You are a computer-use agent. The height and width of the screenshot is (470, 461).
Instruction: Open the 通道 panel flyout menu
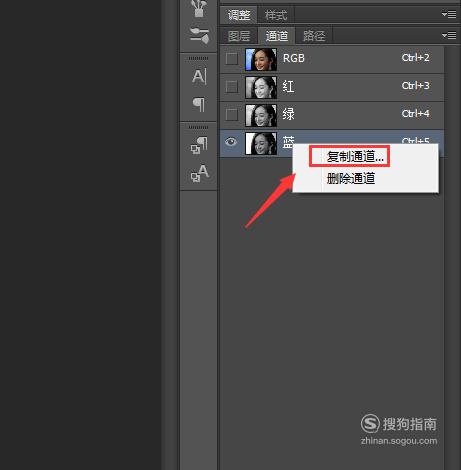point(449,35)
